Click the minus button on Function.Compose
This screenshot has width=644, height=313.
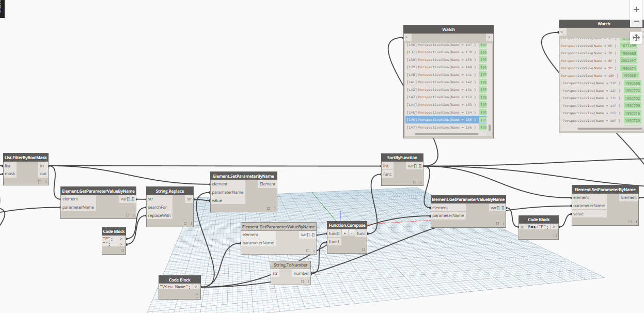(x=352, y=233)
